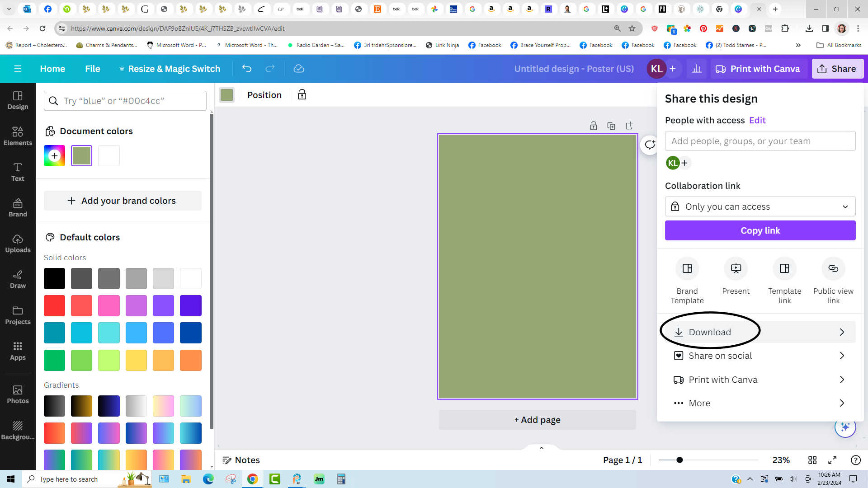Expand the Print with Canva option in panel

coord(760,380)
